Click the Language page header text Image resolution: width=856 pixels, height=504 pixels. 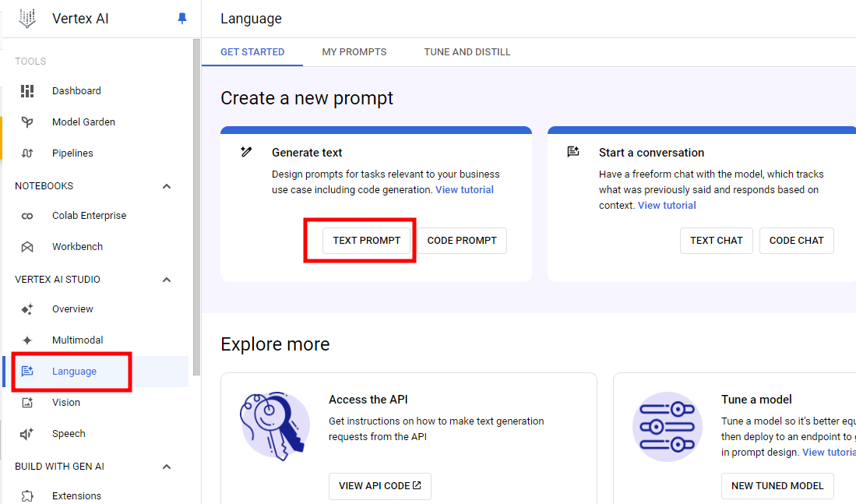[x=251, y=19]
